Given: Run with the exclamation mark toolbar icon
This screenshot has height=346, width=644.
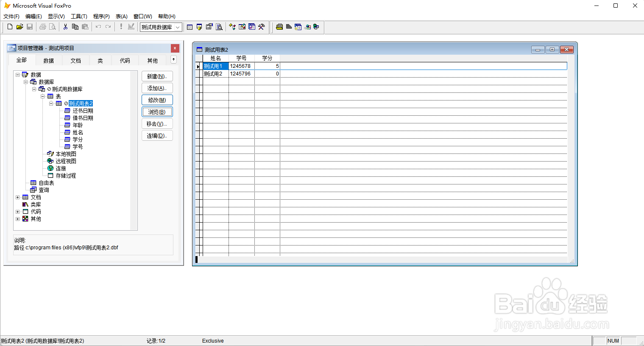Looking at the screenshot, I should [x=121, y=27].
